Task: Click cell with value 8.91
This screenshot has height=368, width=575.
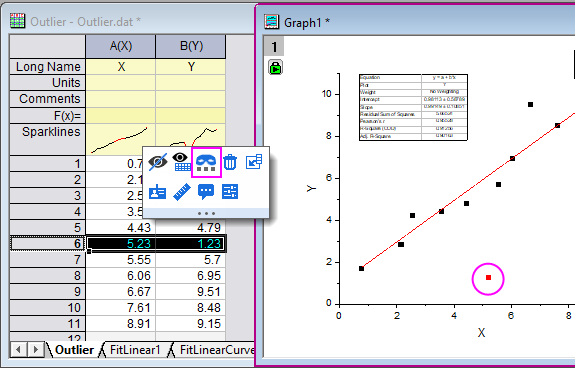Action: (x=121, y=324)
